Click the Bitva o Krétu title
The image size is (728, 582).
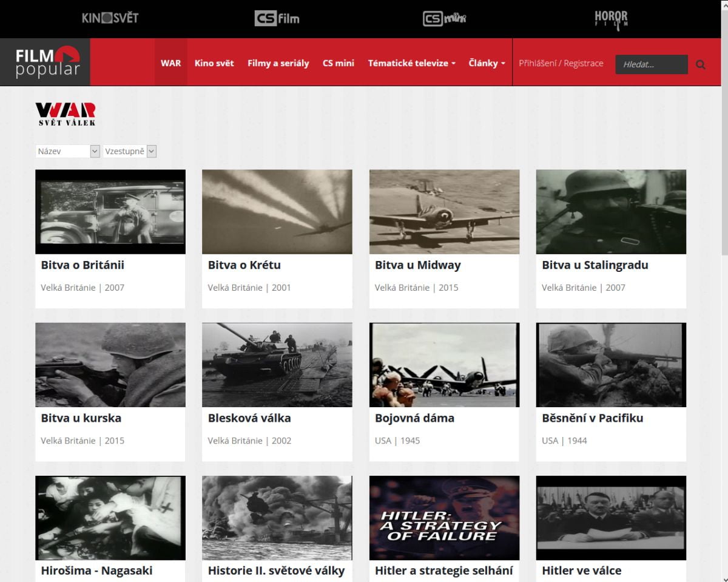tap(244, 265)
